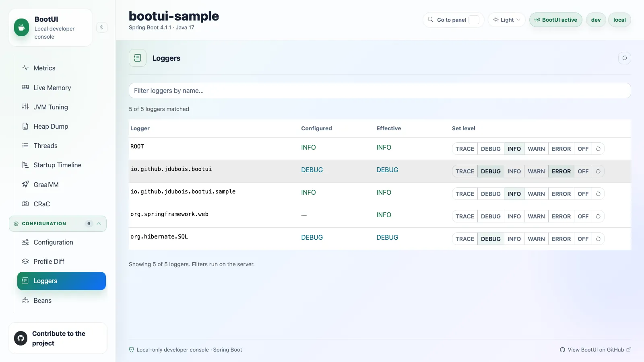This screenshot has height=362, width=644.
Task: Open the Startup Timeline sidebar icon
Action: coord(25,165)
